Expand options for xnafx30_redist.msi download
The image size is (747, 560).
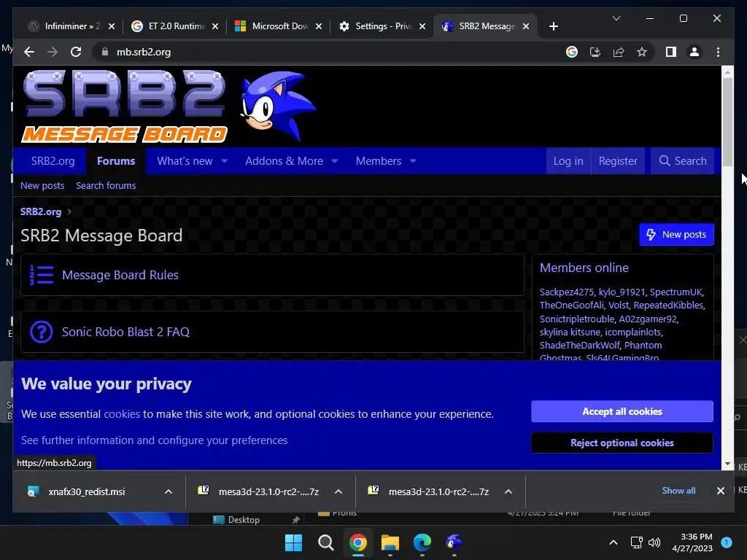pos(169,491)
